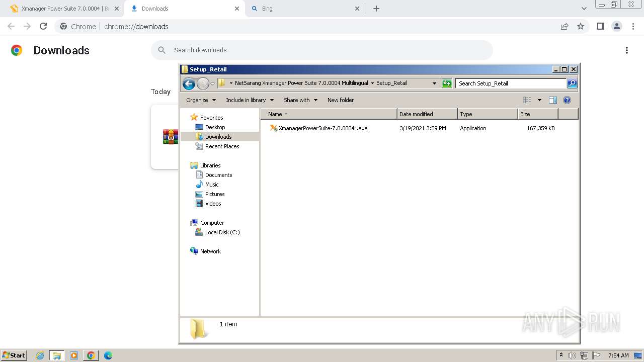Open the Chrome profile avatar icon

coord(616,26)
